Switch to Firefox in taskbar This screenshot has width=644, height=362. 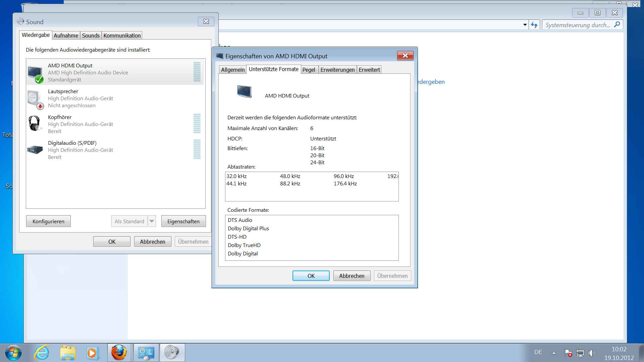[119, 353]
